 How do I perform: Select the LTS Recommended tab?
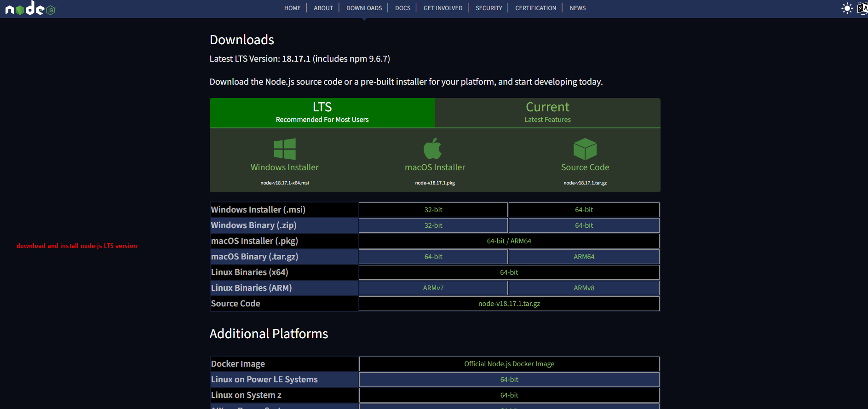click(322, 113)
